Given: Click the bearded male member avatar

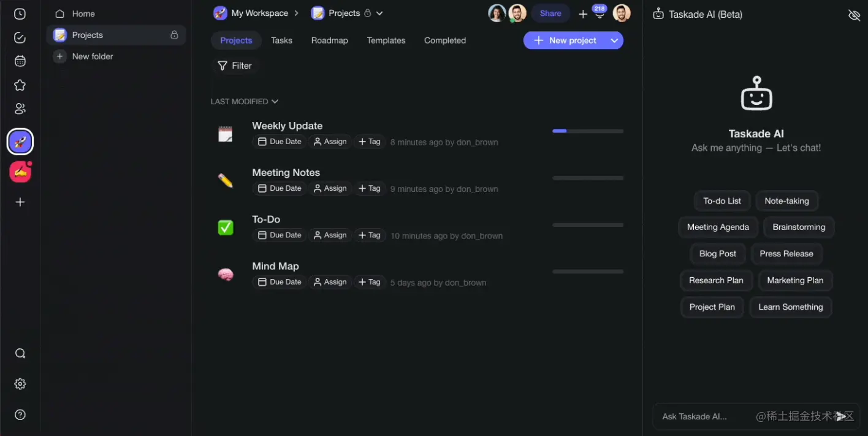Looking at the screenshot, I should click(x=517, y=13).
